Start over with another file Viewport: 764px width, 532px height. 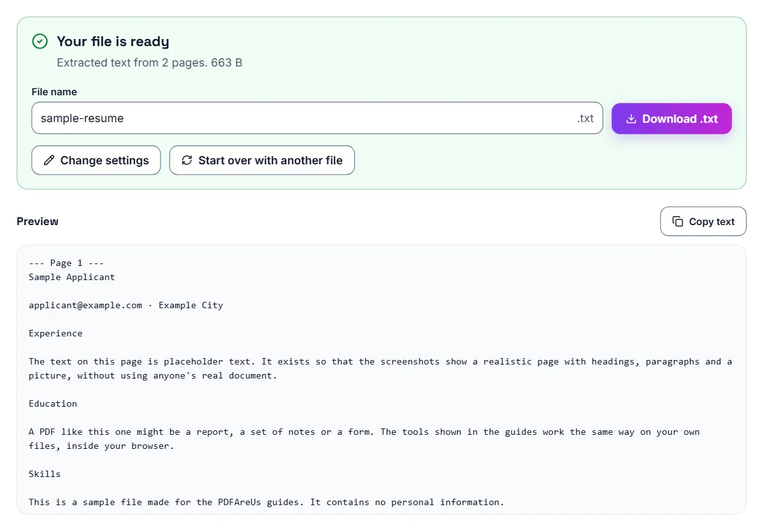pyautogui.click(x=261, y=160)
